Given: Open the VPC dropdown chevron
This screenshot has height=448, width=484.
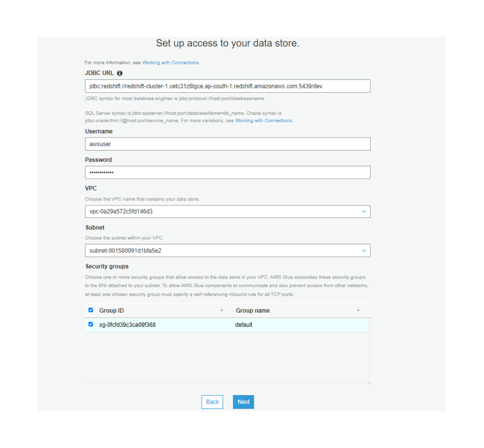Looking at the screenshot, I should pyautogui.click(x=364, y=211).
